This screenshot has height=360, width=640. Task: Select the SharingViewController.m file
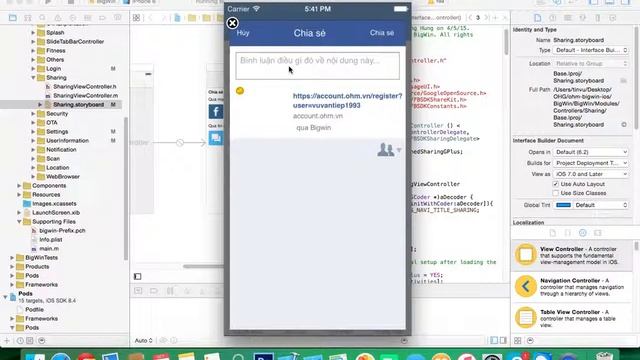point(85,96)
